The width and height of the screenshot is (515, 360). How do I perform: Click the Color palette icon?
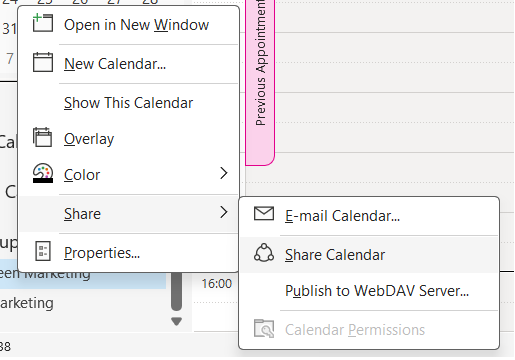(43, 173)
